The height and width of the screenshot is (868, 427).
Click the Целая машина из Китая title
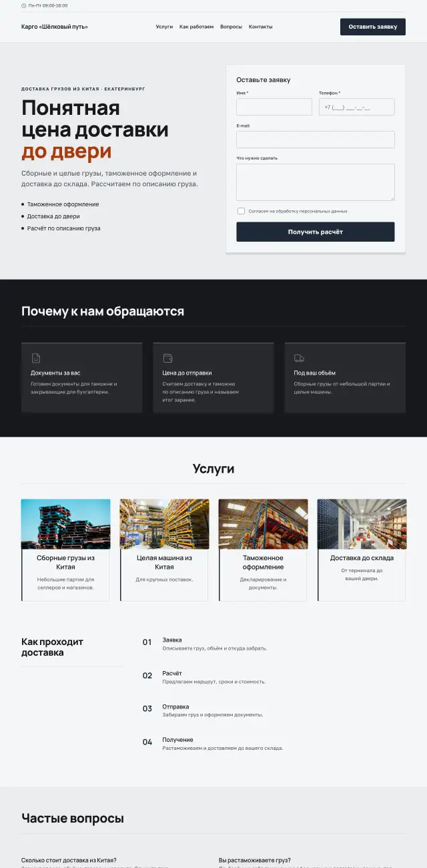(164, 562)
